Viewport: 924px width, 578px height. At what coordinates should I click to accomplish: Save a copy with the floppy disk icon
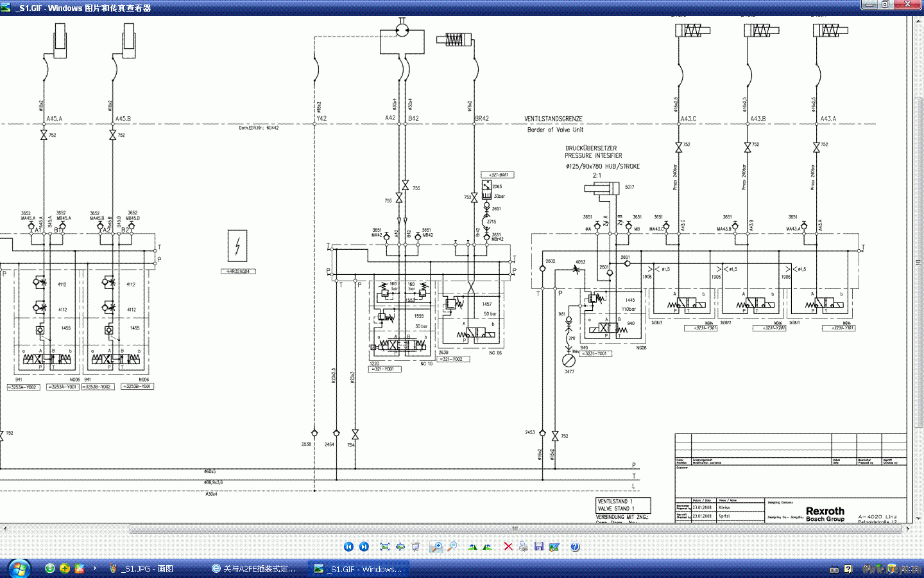(539, 547)
